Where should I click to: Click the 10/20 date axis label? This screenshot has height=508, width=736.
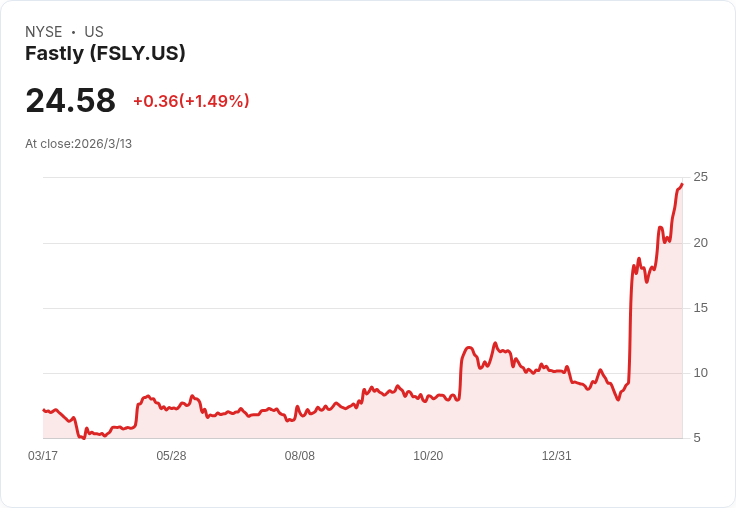point(428,456)
